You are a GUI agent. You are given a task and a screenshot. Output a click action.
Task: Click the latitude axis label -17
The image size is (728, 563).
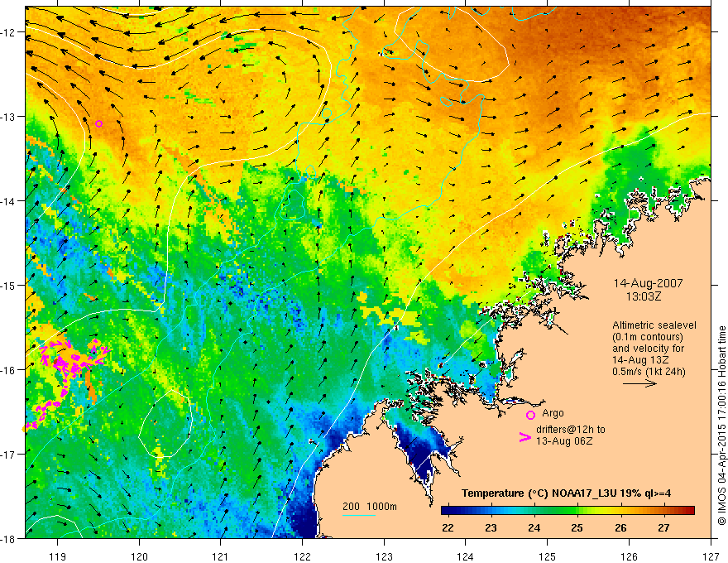(x=8, y=454)
